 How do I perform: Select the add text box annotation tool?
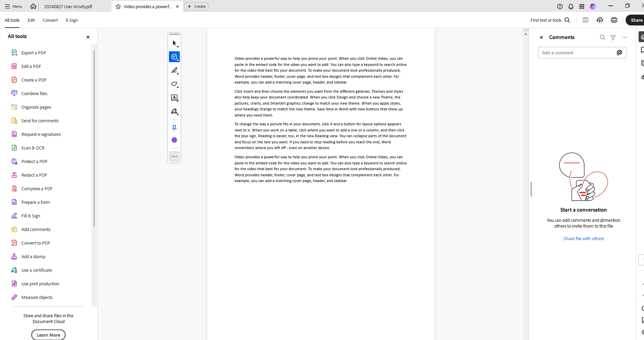pyautogui.click(x=174, y=98)
